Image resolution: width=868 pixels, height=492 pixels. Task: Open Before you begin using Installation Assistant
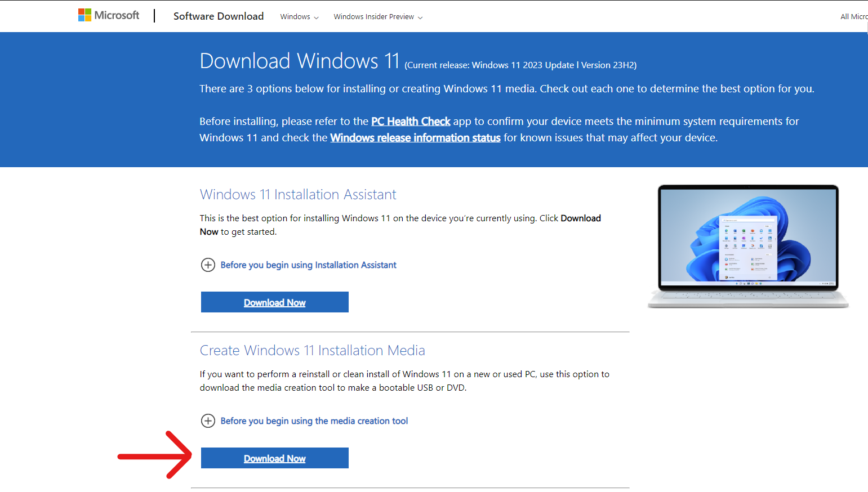click(x=308, y=265)
